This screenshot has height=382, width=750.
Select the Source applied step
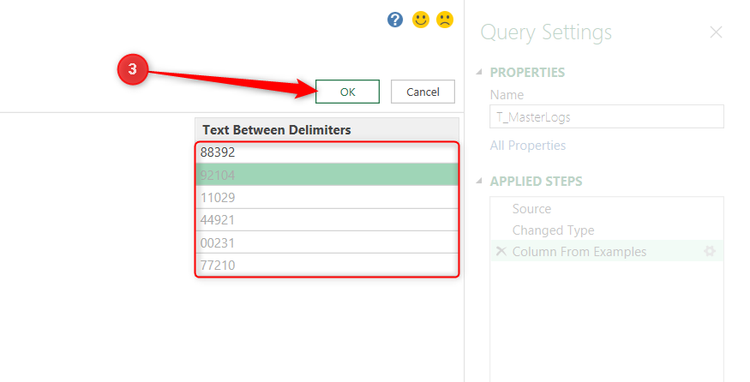pyautogui.click(x=607, y=208)
